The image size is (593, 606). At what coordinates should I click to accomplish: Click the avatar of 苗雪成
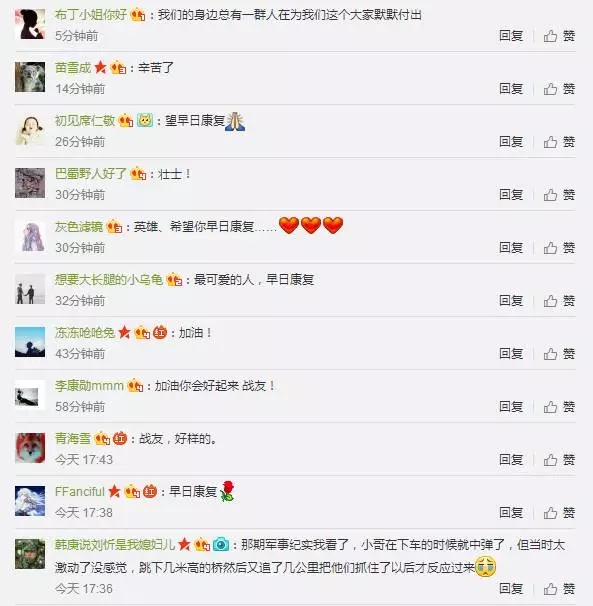[x=30, y=77]
